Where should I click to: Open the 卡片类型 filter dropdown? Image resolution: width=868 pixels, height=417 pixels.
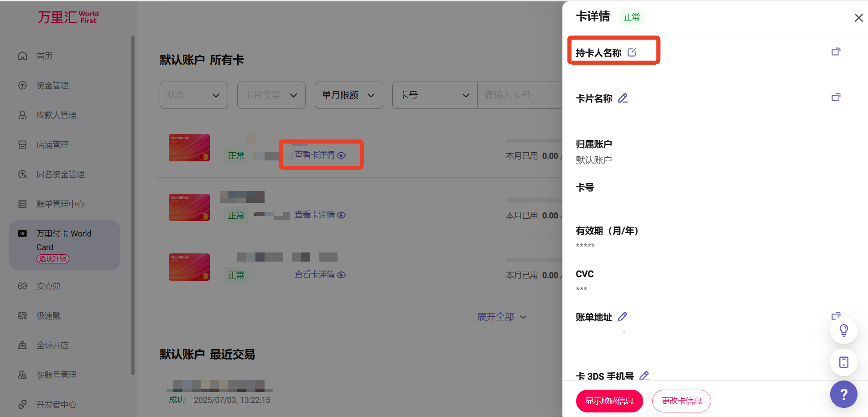[x=271, y=95]
